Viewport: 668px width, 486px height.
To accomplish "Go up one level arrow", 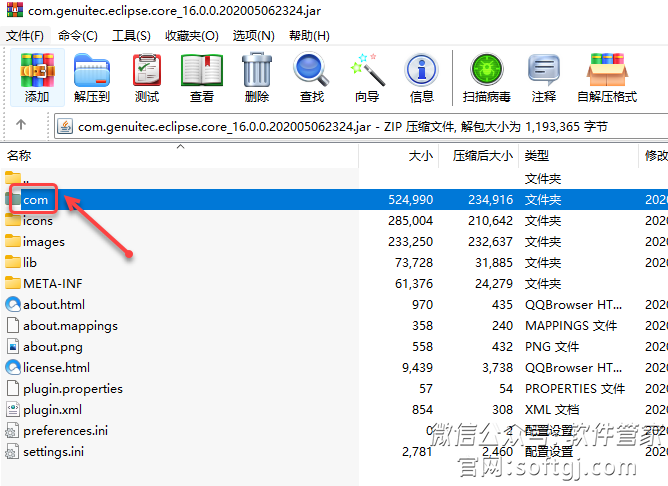I will (x=21, y=125).
